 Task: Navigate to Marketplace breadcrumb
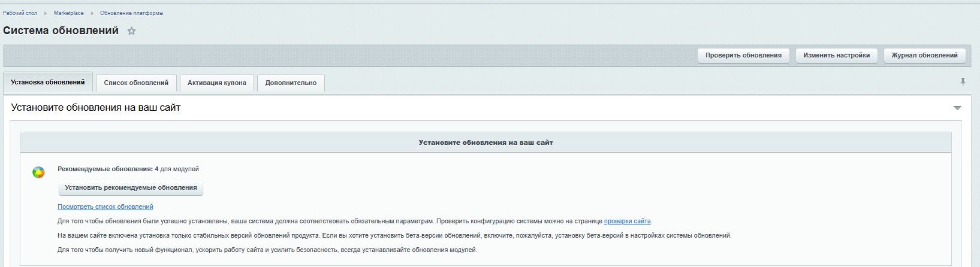[69, 13]
